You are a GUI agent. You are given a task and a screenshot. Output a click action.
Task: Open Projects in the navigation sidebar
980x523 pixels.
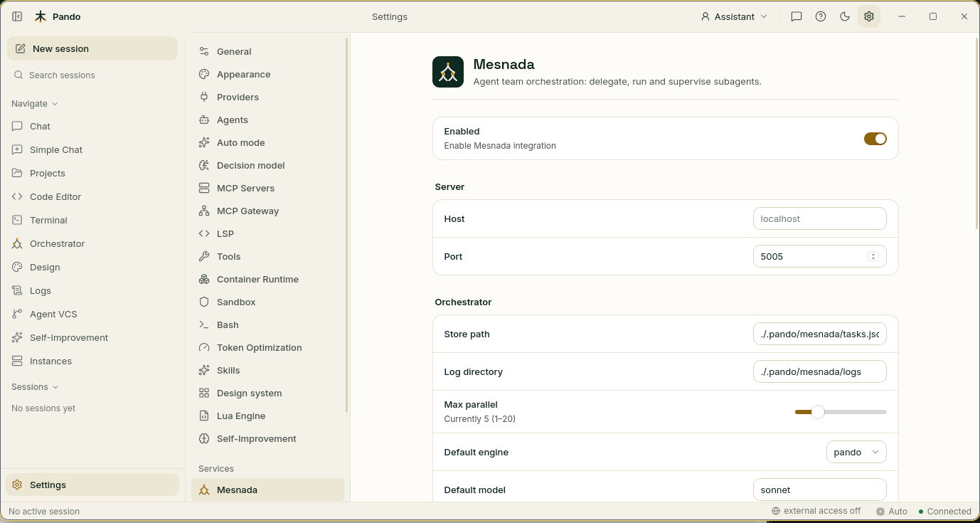point(92,173)
